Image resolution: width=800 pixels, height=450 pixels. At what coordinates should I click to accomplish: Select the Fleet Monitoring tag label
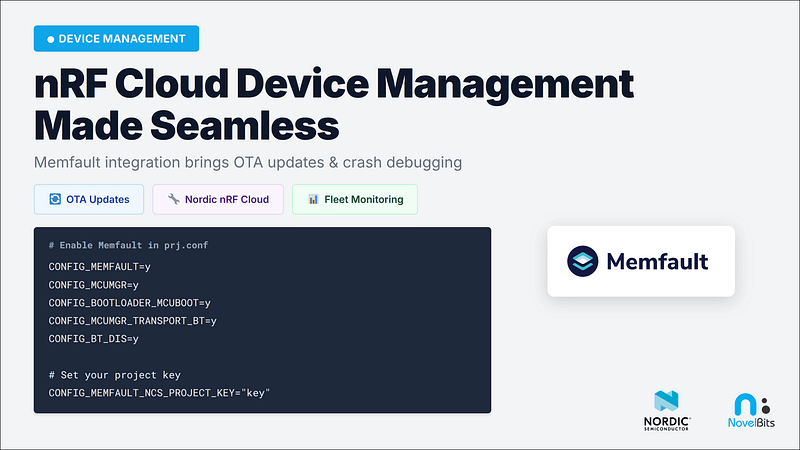pyautogui.click(x=364, y=199)
